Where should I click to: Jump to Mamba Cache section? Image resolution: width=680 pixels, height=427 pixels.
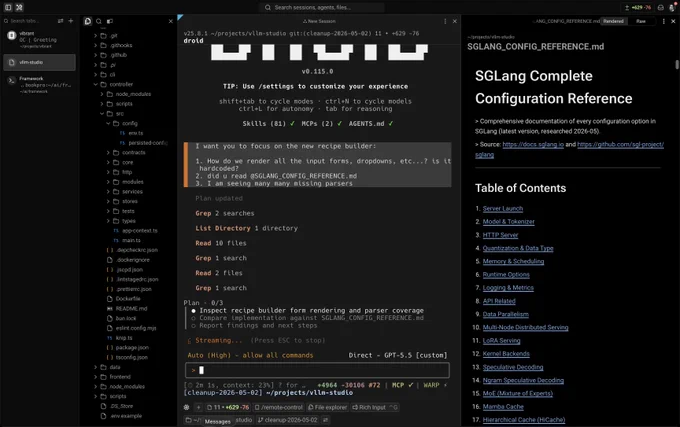coord(503,407)
